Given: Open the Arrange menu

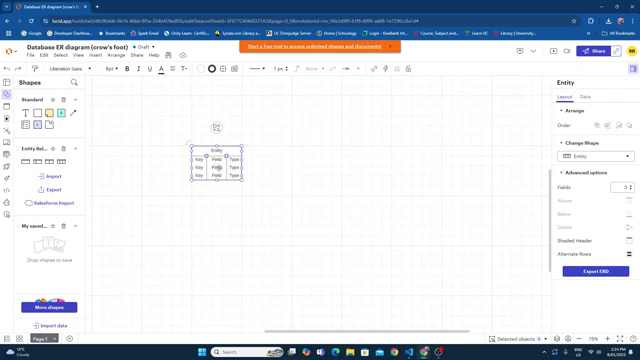Looking at the screenshot, I should pos(116,55).
